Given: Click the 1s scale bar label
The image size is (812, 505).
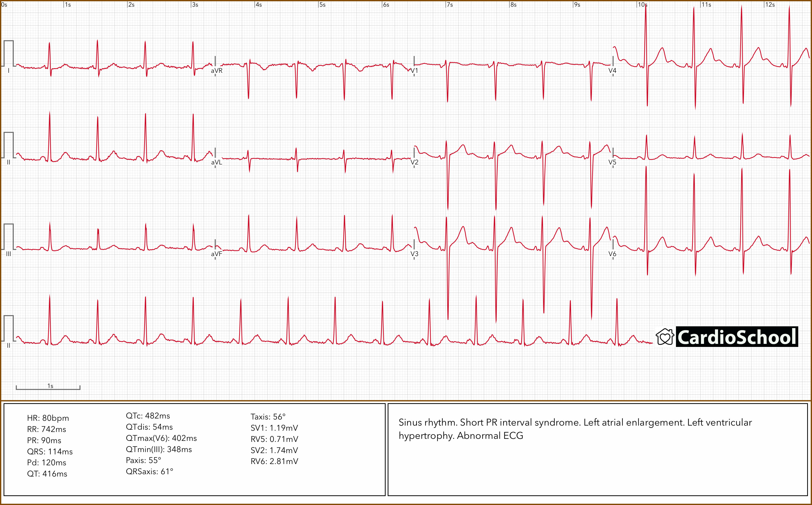Looking at the screenshot, I should coord(50,386).
